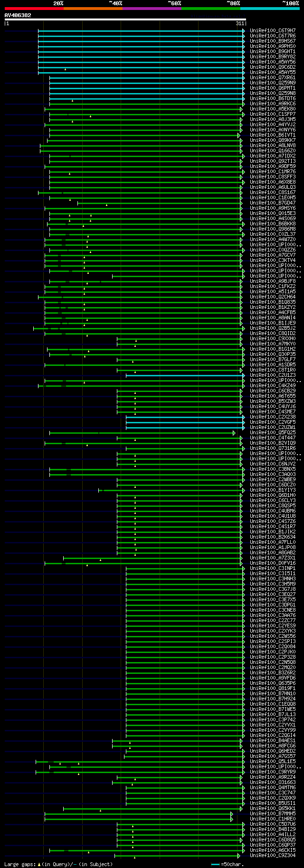This screenshot has height=868, width=304.
Task: Select hit label UniRef100_C2ZC77
Action: 273,621
